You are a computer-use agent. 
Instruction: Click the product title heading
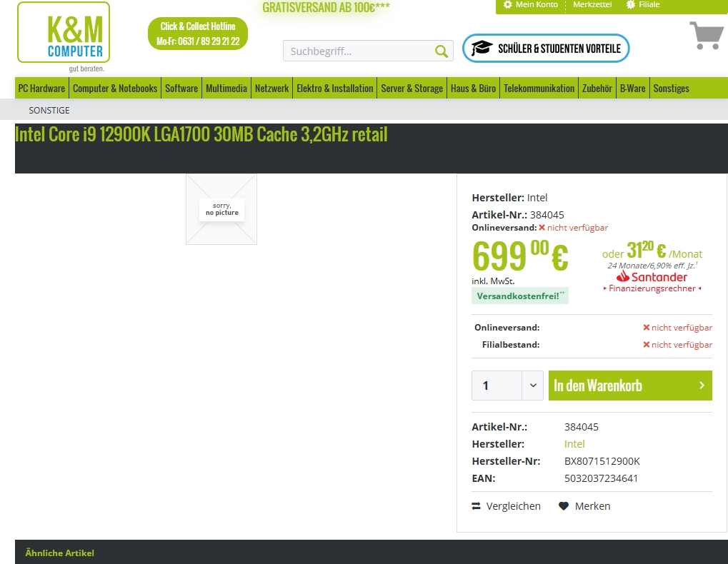click(x=201, y=134)
